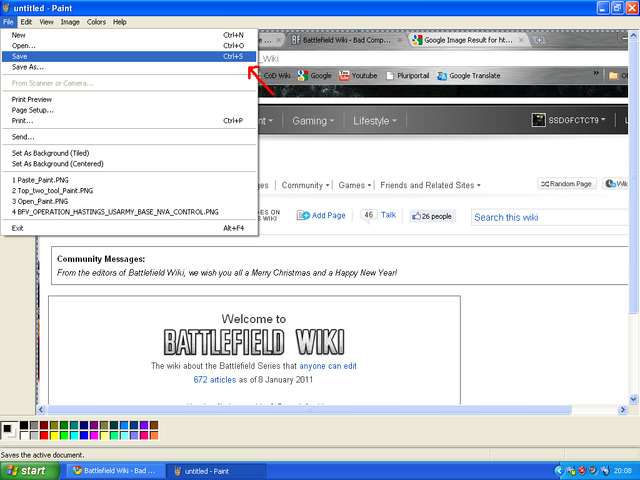The image size is (640, 480).
Task: Expand hidden tray icons with the arrow
Action: pyautogui.click(x=559, y=471)
